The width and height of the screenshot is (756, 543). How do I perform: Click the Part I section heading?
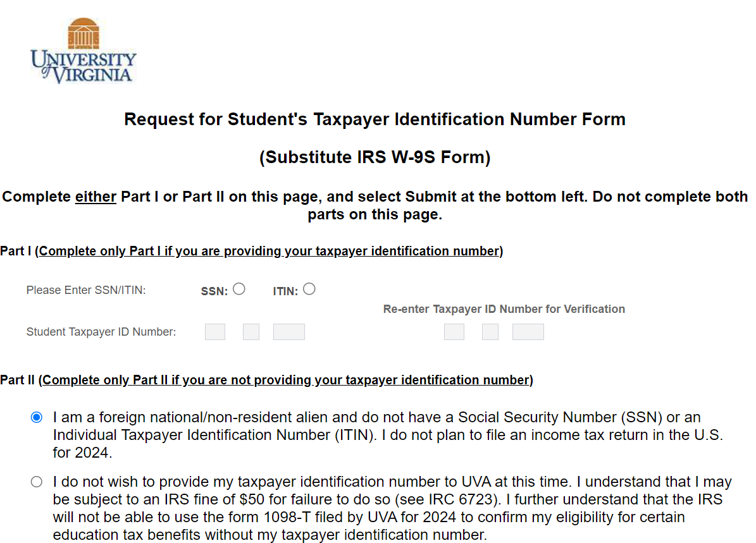pos(251,251)
